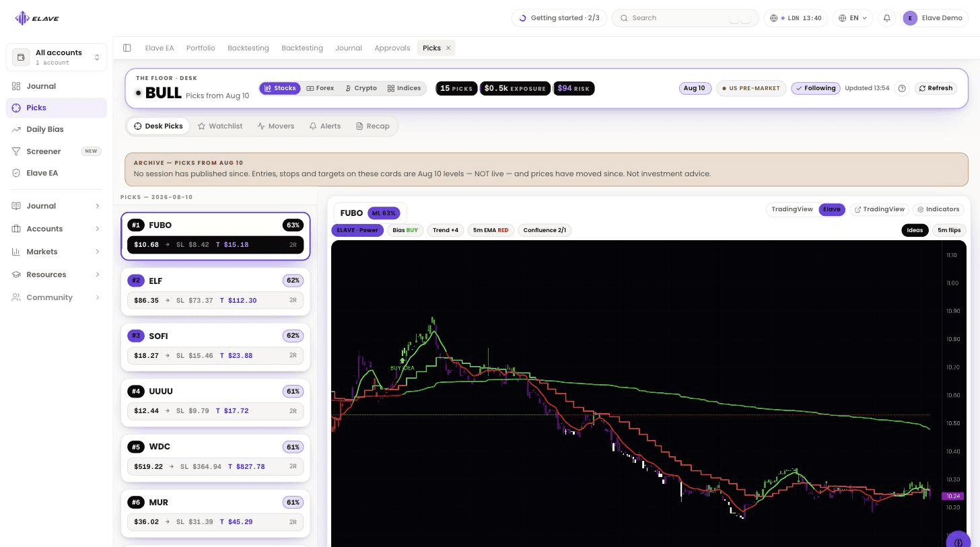Click the US PRE-MARKET status pill
The height and width of the screenshot is (547, 980).
point(751,88)
